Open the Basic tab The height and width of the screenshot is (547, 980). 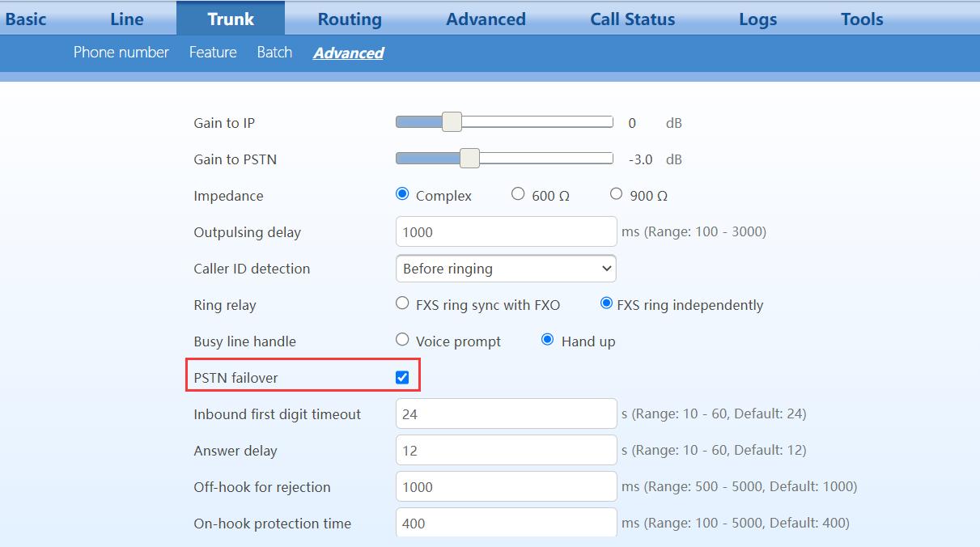click(25, 19)
